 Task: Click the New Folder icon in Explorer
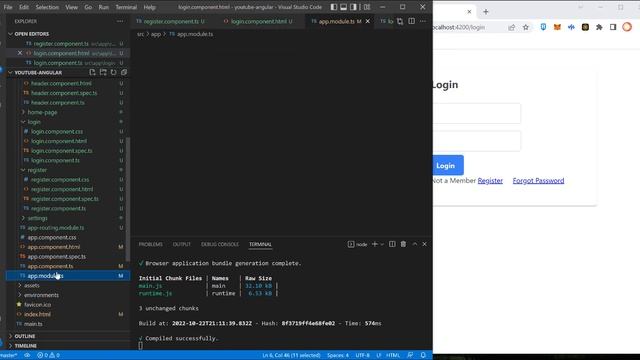(x=103, y=72)
